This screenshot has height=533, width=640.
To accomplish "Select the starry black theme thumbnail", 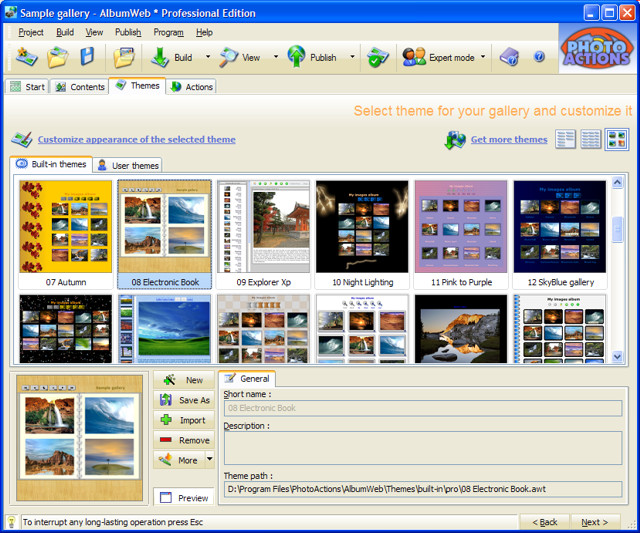I will click(66, 329).
